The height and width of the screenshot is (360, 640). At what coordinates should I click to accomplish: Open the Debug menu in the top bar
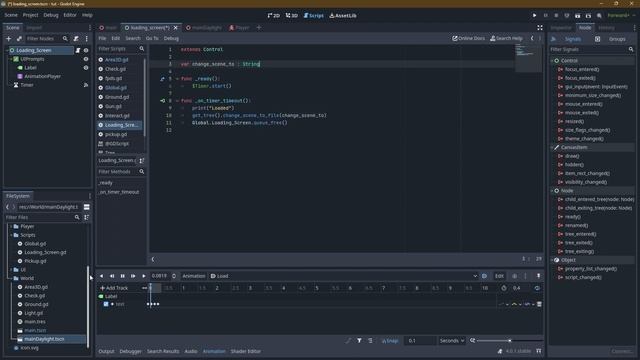(51, 15)
